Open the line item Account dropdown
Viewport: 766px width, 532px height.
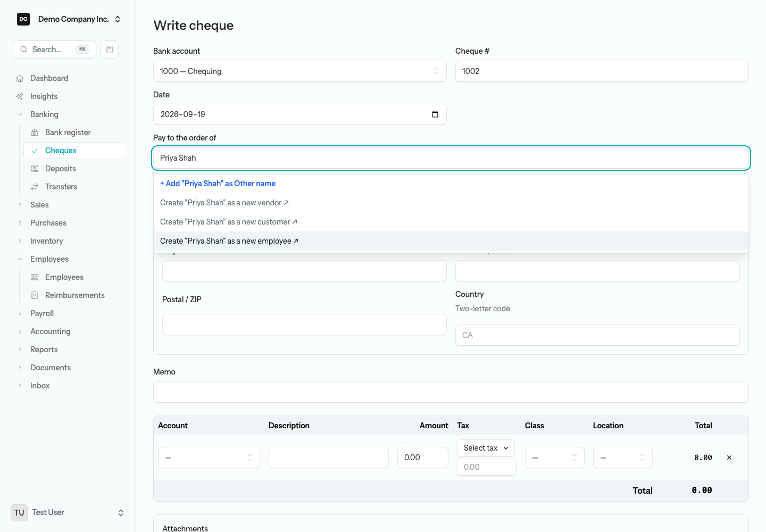click(x=209, y=458)
